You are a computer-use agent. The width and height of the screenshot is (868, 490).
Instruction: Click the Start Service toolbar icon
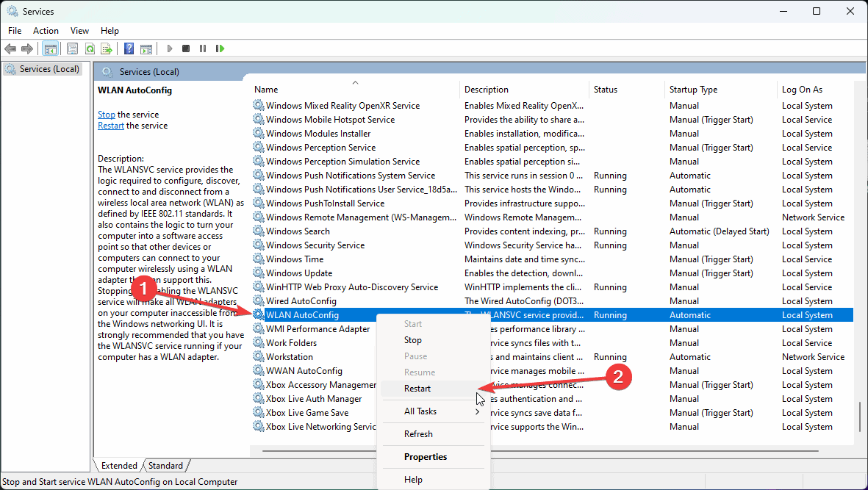tap(170, 48)
